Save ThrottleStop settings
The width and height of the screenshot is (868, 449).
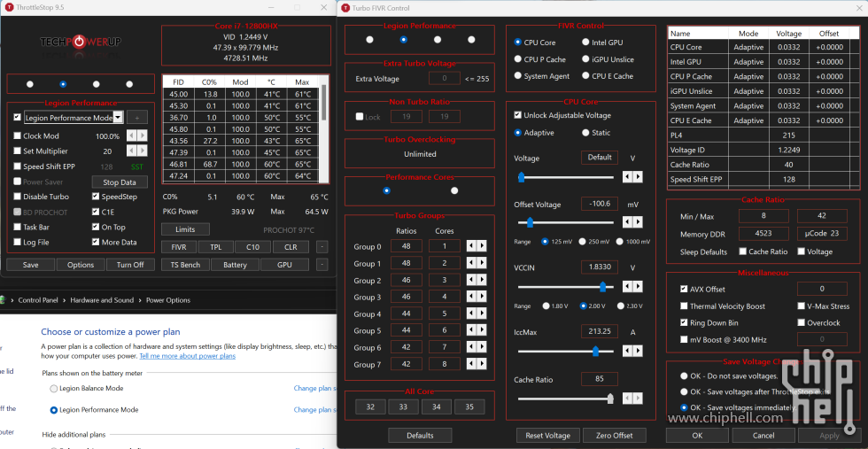[x=30, y=265]
